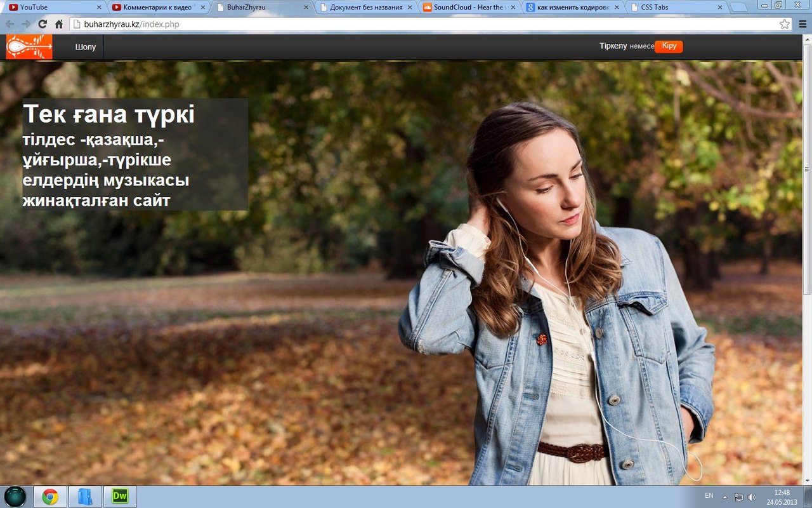Show hidden system tray icons
812x508 pixels.
pos(724,497)
